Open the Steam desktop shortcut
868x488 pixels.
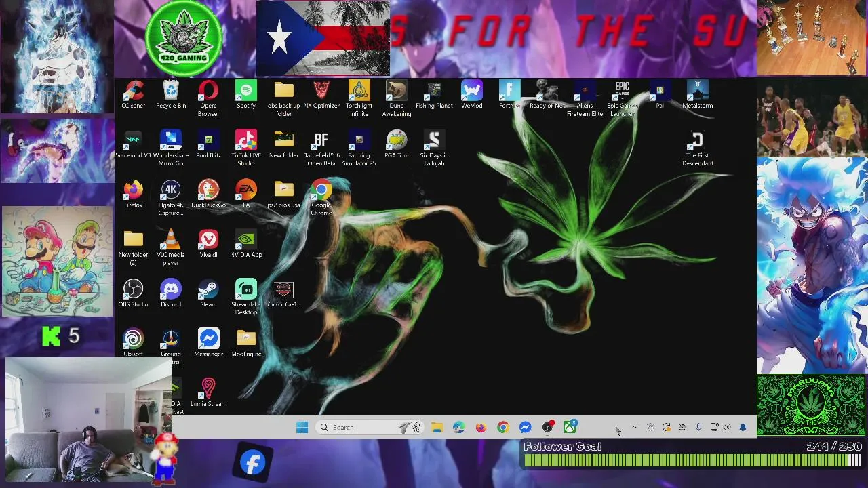coord(208,293)
